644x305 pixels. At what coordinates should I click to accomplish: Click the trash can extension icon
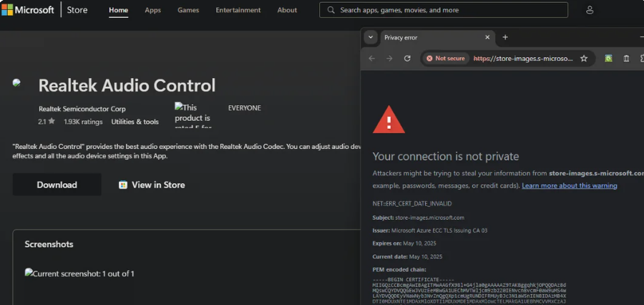point(626,59)
